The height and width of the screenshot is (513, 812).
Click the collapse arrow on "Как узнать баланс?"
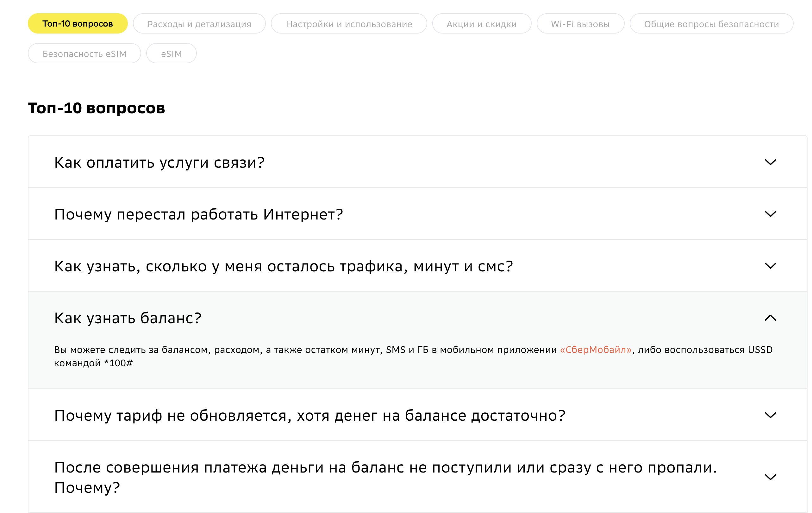(771, 317)
